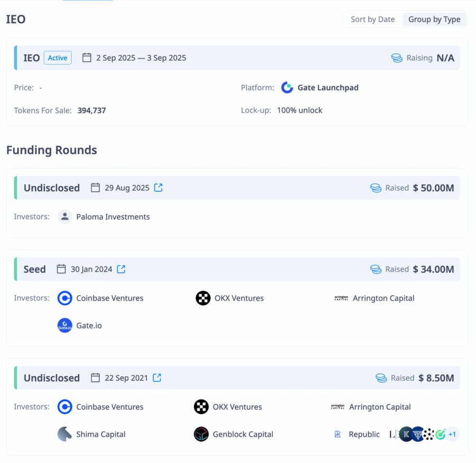The image size is (476, 463).
Task: Click the blue T-shaped investor logo in stack
Action: (418, 434)
